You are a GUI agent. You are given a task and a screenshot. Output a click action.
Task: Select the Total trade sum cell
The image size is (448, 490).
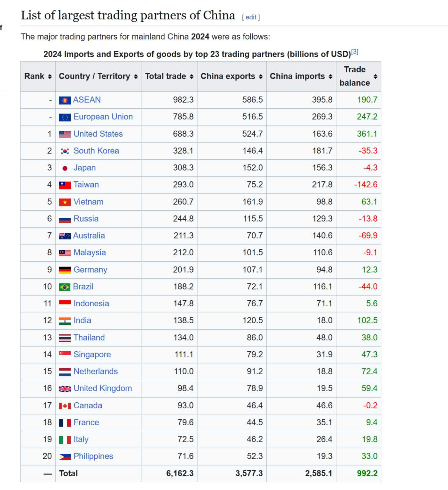[x=180, y=473]
